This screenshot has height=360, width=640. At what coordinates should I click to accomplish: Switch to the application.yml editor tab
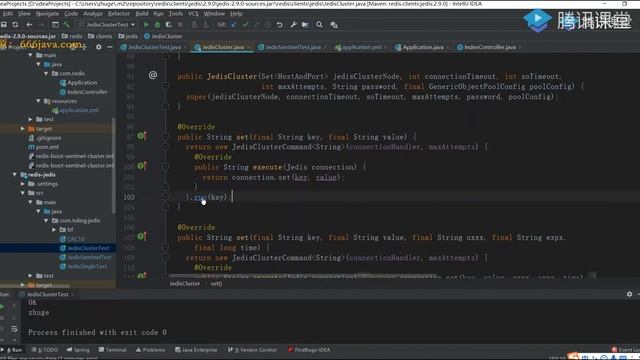(x=361, y=47)
